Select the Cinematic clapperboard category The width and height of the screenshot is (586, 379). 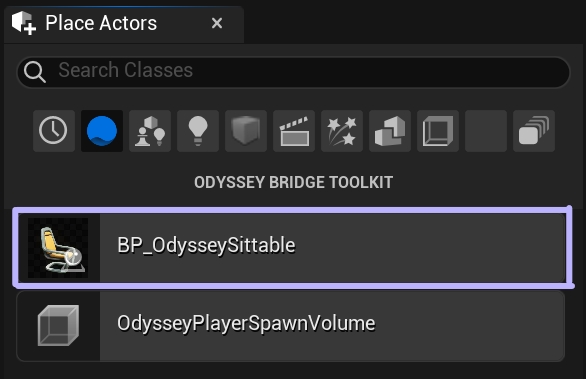294,131
